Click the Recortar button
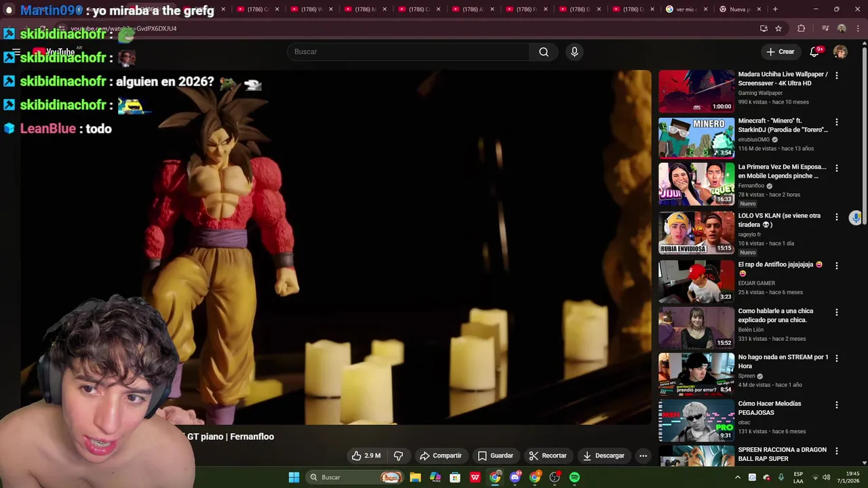Image resolution: width=868 pixels, height=488 pixels. point(547,455)
